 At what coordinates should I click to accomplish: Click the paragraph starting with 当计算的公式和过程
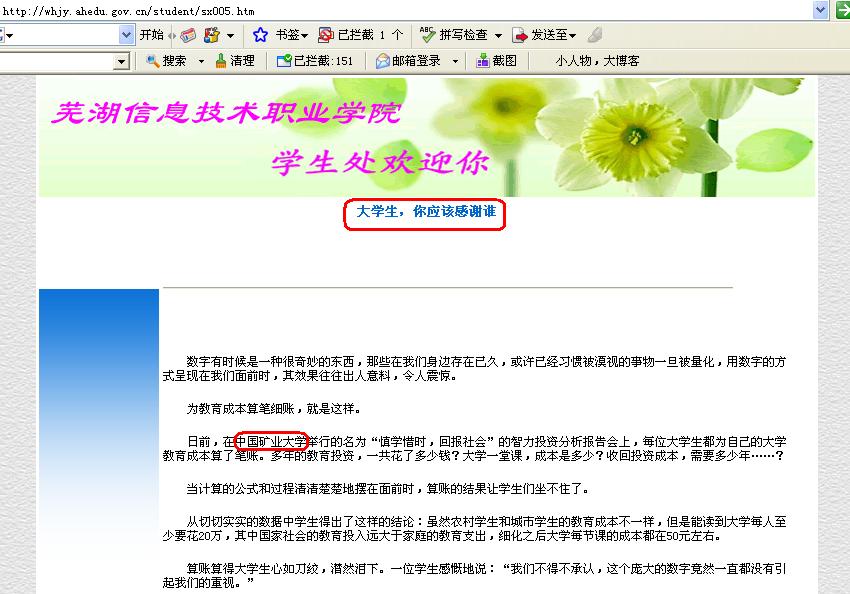click(x=388, y=489)
